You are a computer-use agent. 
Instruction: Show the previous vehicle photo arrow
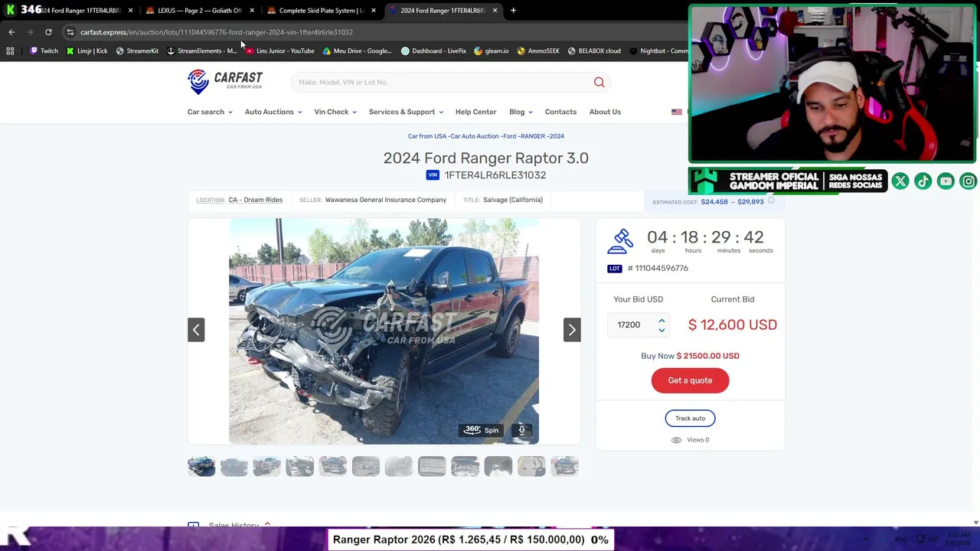pos(196,330)
